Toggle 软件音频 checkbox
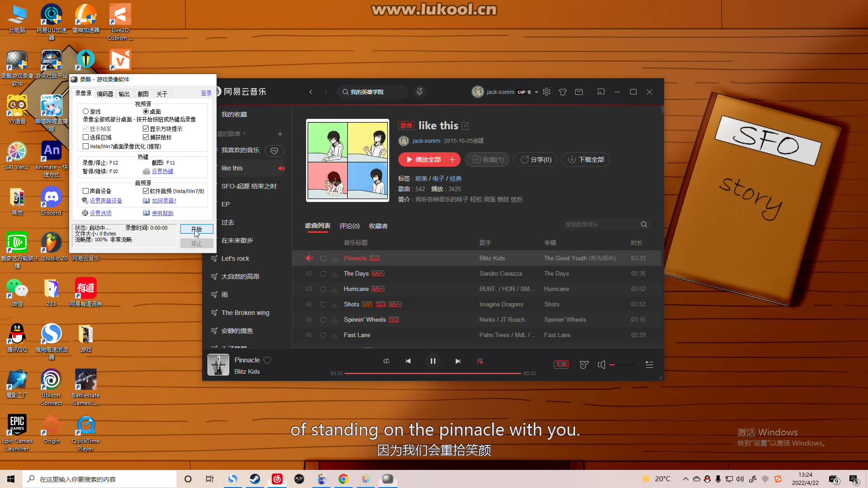This screenshot has width=868, height=488. (146, 191)
